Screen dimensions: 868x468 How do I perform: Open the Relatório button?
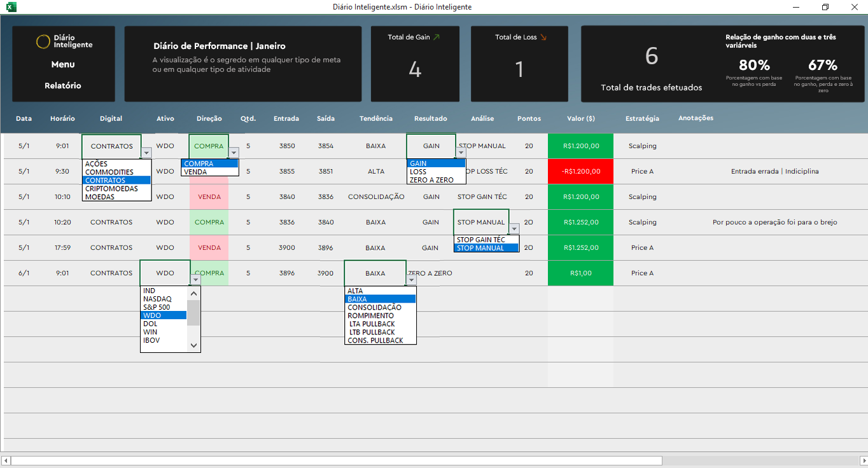pyautogui.click(x=63, y=85)
